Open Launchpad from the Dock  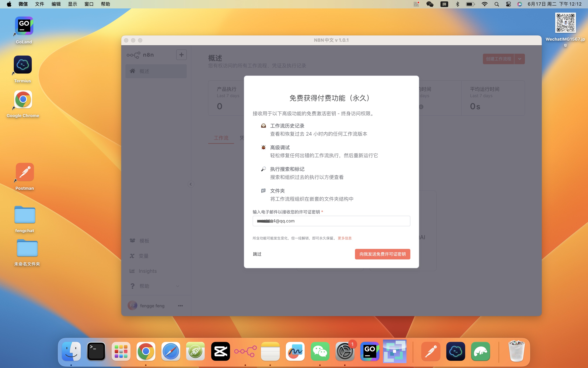[121, 351]
